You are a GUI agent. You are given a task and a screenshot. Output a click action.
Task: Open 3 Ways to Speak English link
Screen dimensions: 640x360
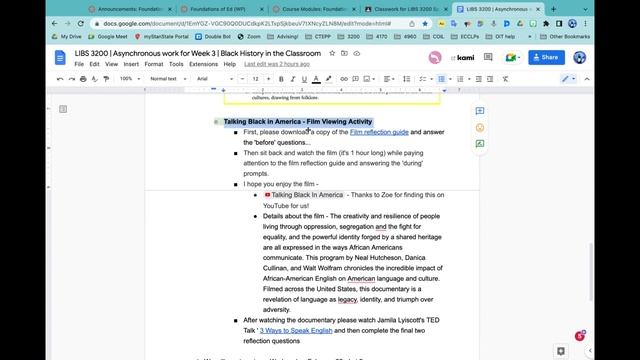coord(296,331)
